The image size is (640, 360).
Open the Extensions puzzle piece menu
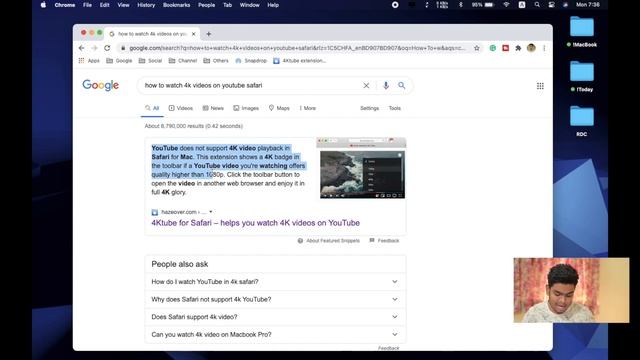coord(518,48)
